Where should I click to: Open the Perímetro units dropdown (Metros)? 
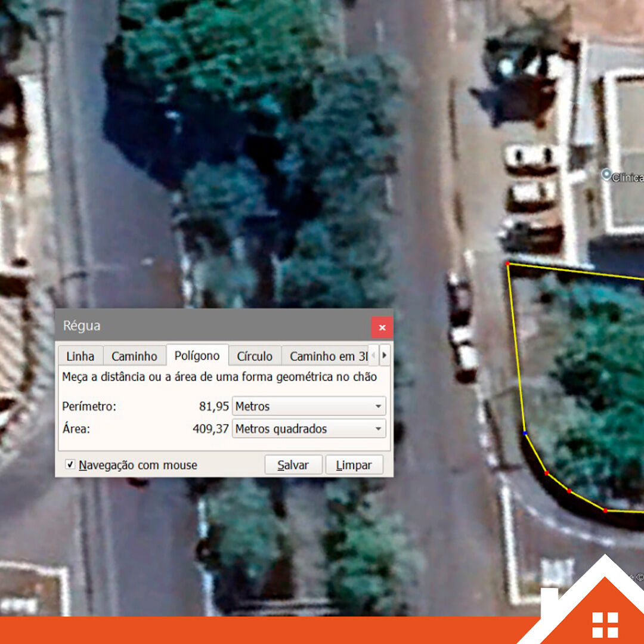click(x=308, y=406)
